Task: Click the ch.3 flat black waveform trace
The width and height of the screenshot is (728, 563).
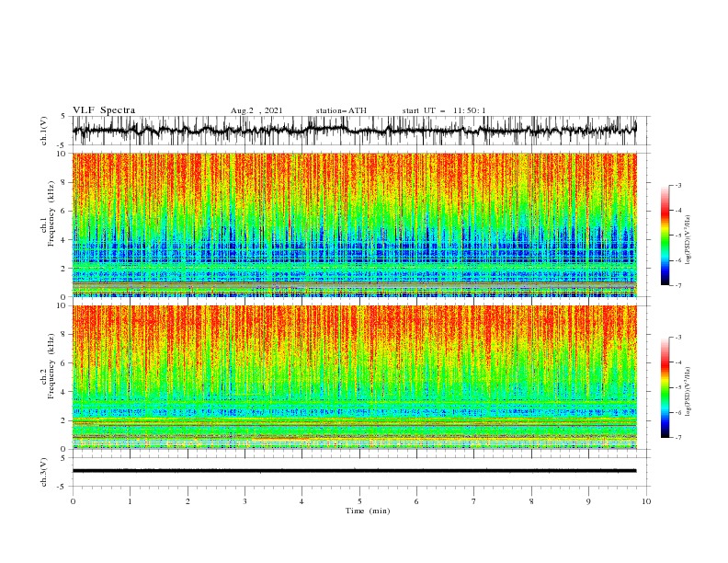Action: pos(354,471)
